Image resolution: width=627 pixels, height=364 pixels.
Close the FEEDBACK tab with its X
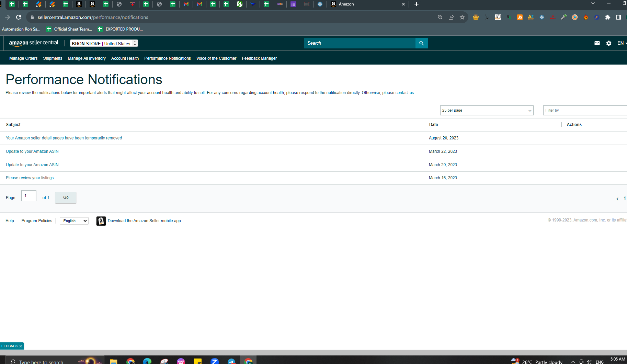(21, 346)
